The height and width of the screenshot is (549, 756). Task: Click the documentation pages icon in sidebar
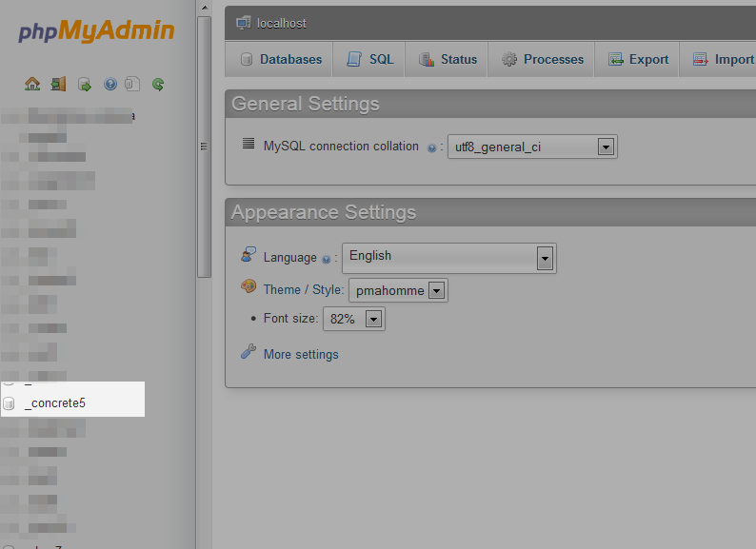click(x=132, y=84)
